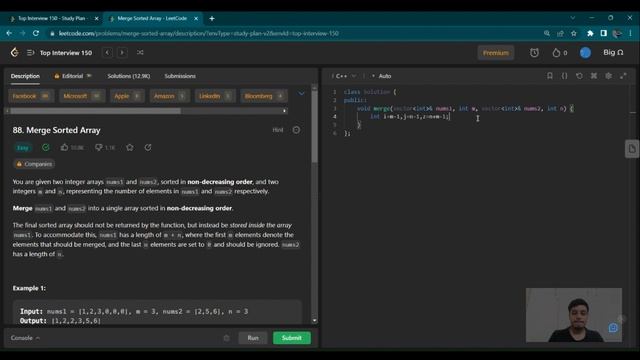Run the code
Image resolution: width=640 pixels, height=360 pixels.
pos(253,338)
